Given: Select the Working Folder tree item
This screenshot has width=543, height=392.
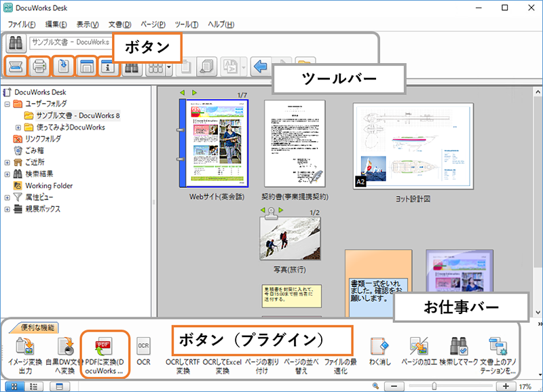Looking at the screenshot, I should click(x=49, y=186).
